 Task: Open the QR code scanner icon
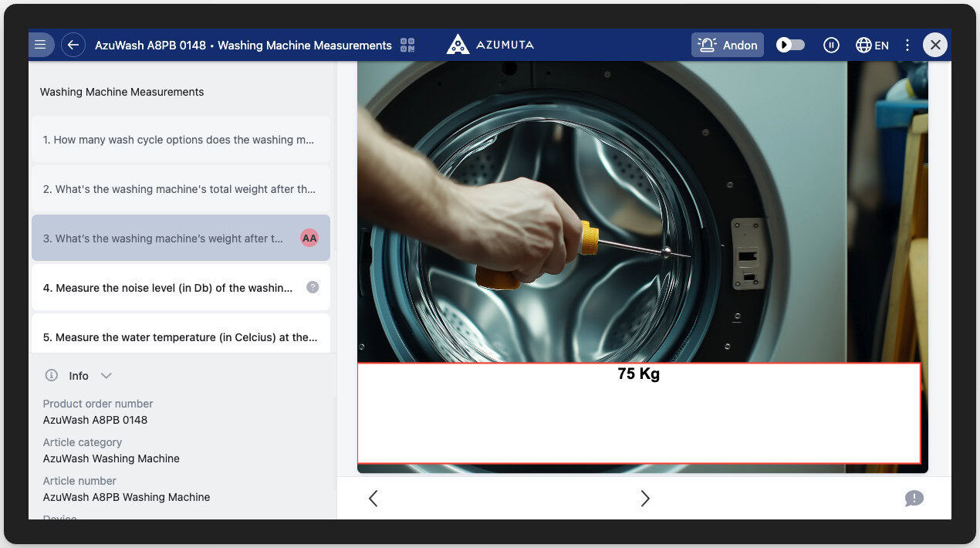coord(407,44)
